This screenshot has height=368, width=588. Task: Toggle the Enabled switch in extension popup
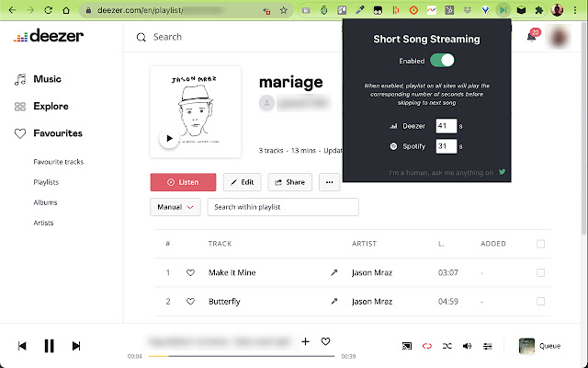[x=442, y=61]
